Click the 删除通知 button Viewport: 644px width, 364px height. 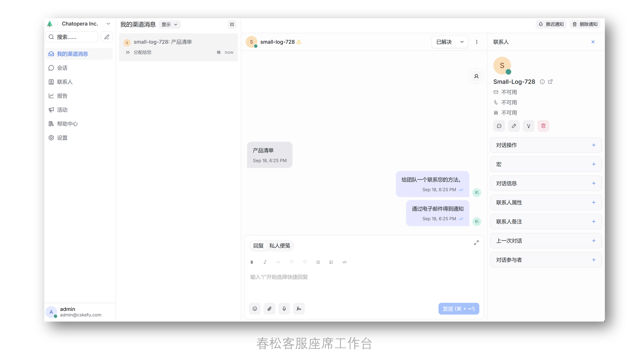tap(585, 24)
